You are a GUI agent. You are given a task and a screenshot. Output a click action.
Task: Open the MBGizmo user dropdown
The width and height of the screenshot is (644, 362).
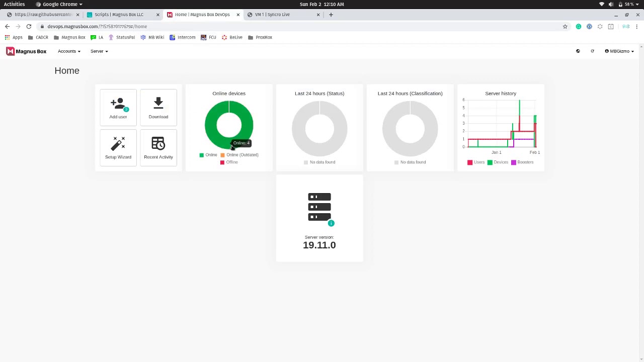619,51
